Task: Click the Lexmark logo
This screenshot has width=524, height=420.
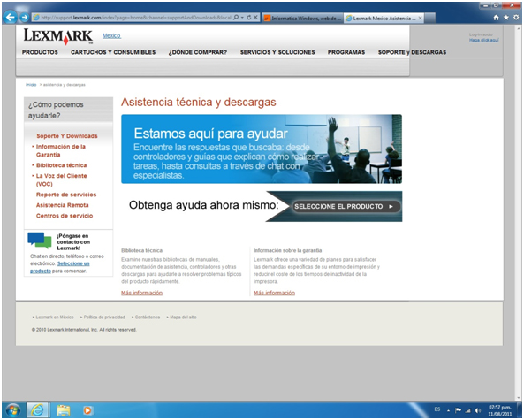Action: tap(58, 36)
